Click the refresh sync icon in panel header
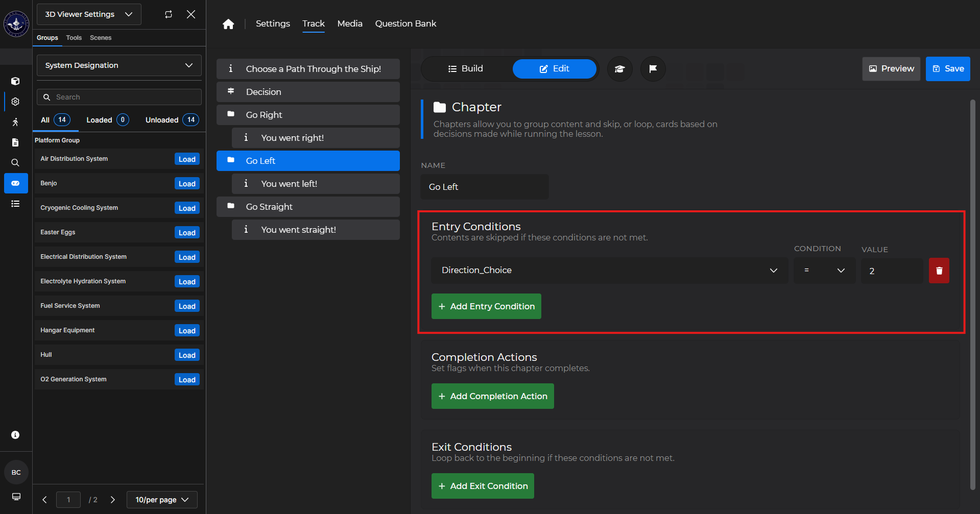 [x=169, y=14]
